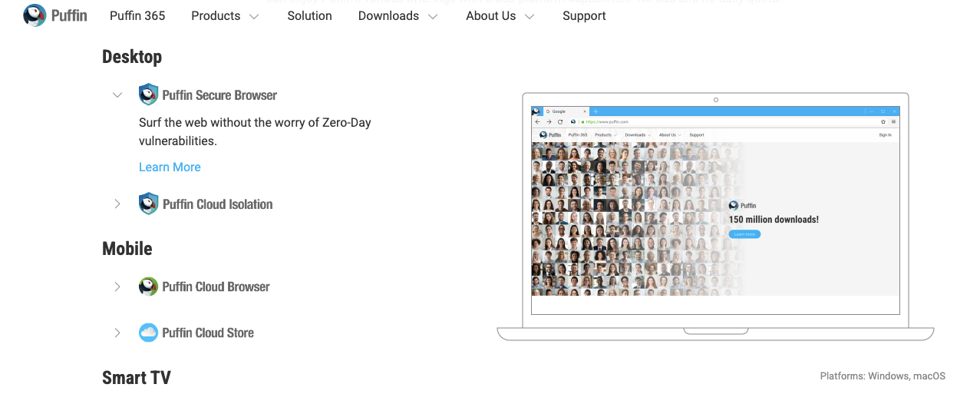Click the Puffin Cloud Isolation title
Screen dimensions: 980x404
point(218,204)
